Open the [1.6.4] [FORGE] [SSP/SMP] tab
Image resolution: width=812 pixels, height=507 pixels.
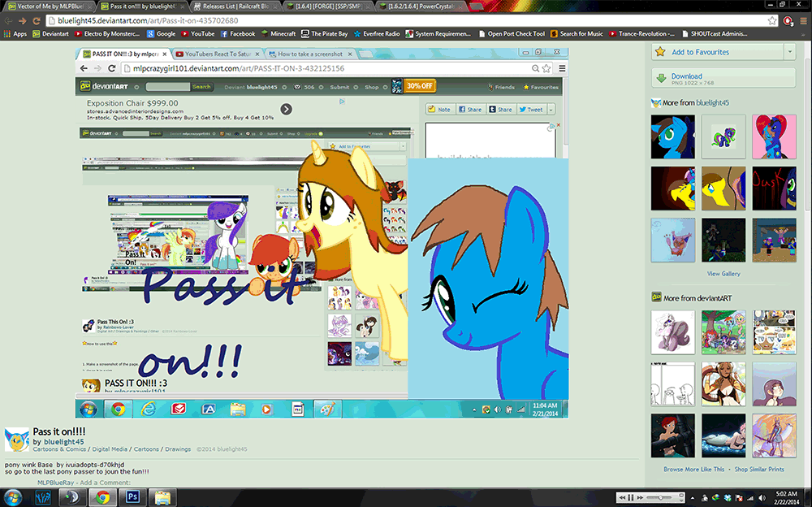coord(327,6)
